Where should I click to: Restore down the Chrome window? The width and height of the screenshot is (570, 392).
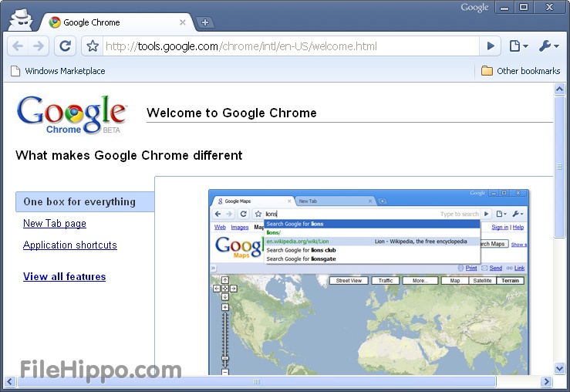(524, 8)
